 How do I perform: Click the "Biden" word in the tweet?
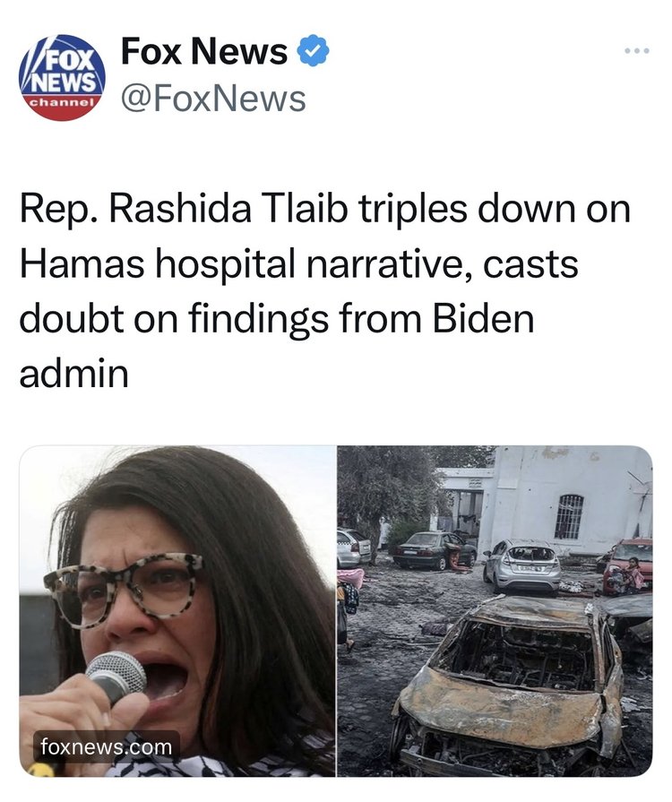483,318
